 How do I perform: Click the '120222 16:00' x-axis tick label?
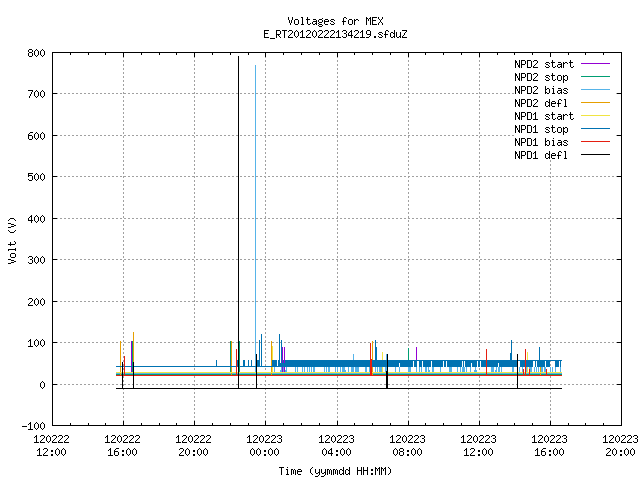[122, 445]
